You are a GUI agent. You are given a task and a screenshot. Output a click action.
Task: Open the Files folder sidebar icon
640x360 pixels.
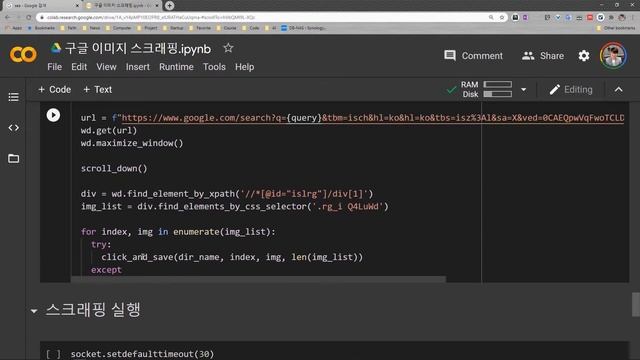click(x=13, y=158)
